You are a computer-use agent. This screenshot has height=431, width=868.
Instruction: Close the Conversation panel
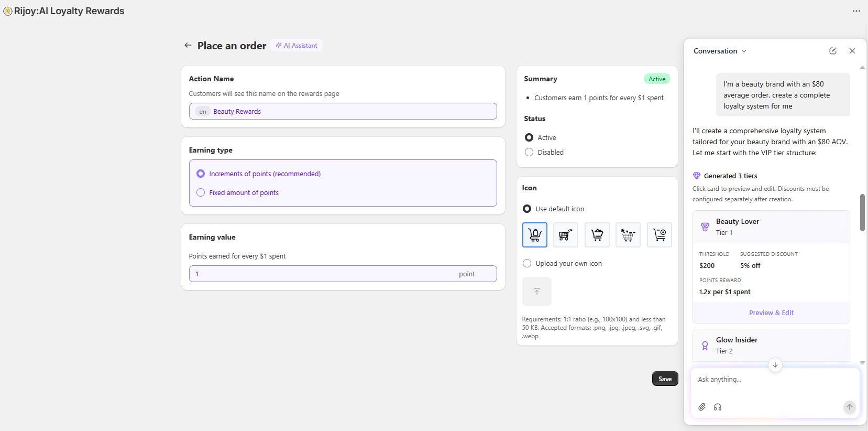(x=852, y=51)
